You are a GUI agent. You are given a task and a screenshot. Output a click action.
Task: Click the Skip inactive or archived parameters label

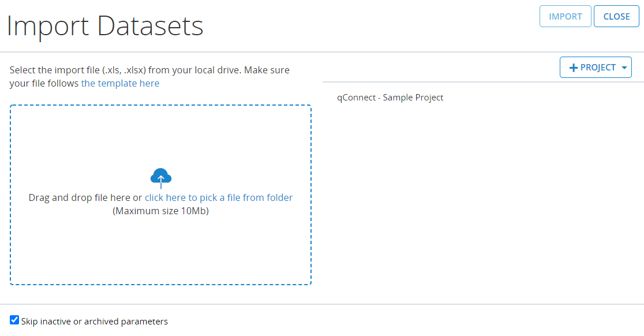pos(94,322)
